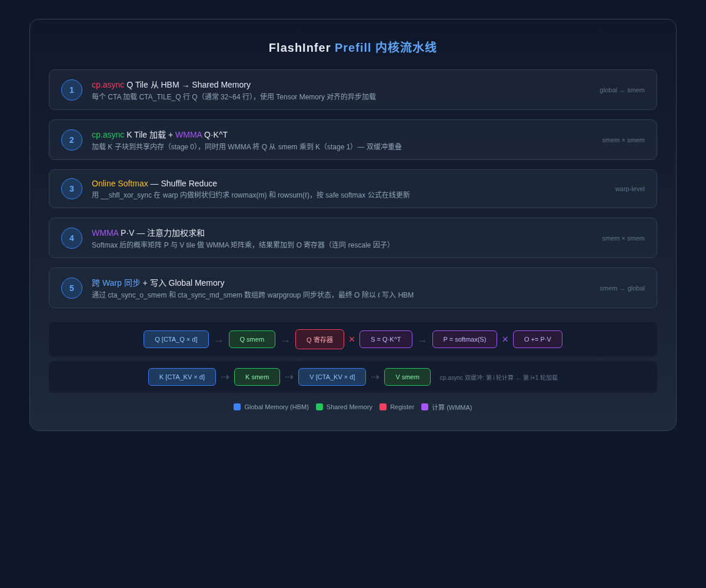Click the purple 计算 (WMMA) legend swatch
The width and height of the screenshot is (706, 588).
[x=425, y=407]
